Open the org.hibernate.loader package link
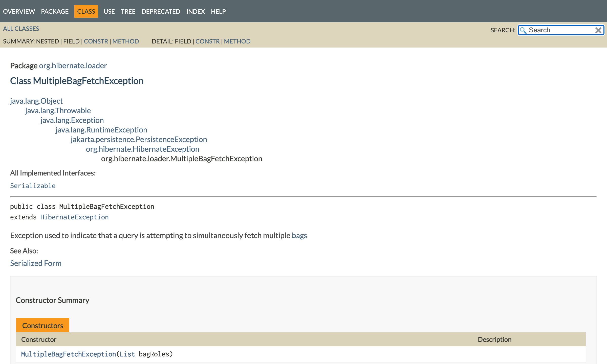The height and width of the screenshot is (364, 607). coord(73,65)
